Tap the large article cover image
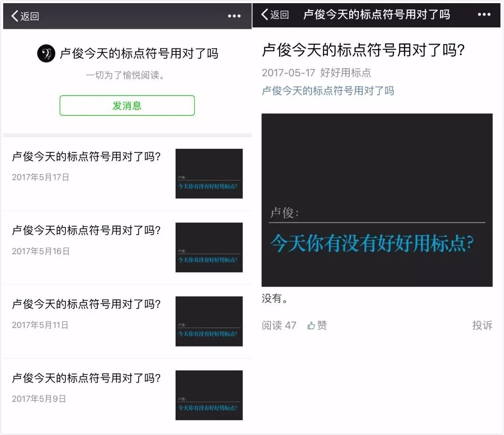The width and height of the screenshot is (504, 435). coord(377,200)
